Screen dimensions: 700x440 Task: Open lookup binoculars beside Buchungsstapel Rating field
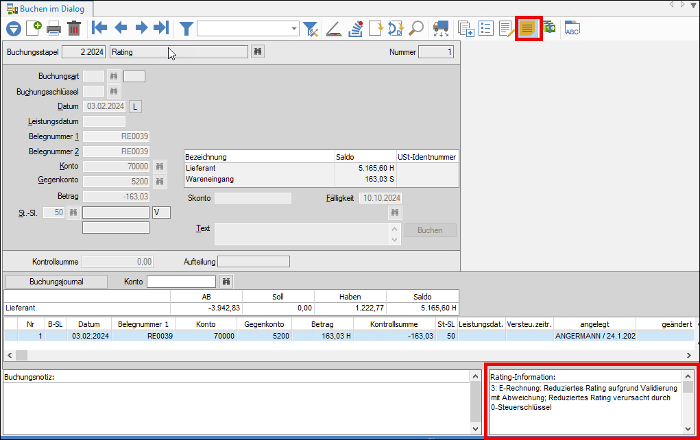258,52
